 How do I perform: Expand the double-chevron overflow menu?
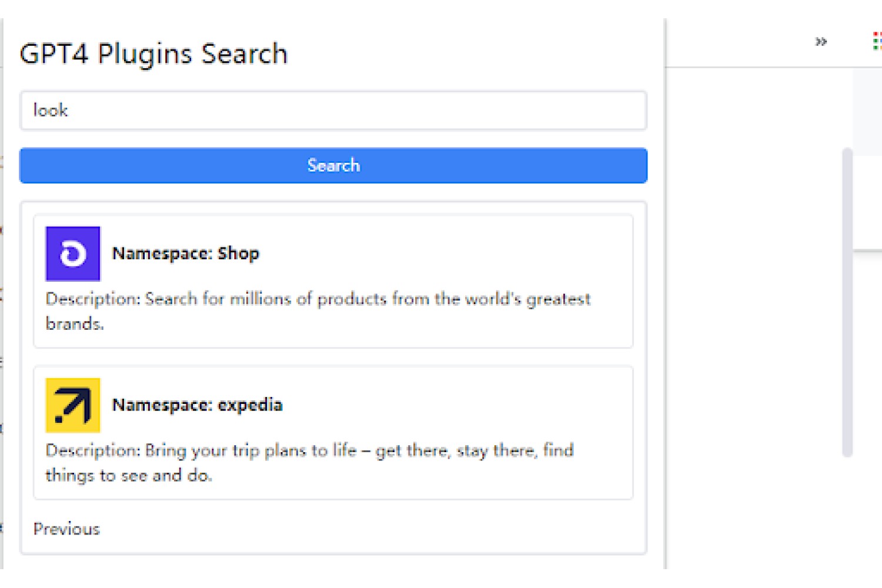821,41
